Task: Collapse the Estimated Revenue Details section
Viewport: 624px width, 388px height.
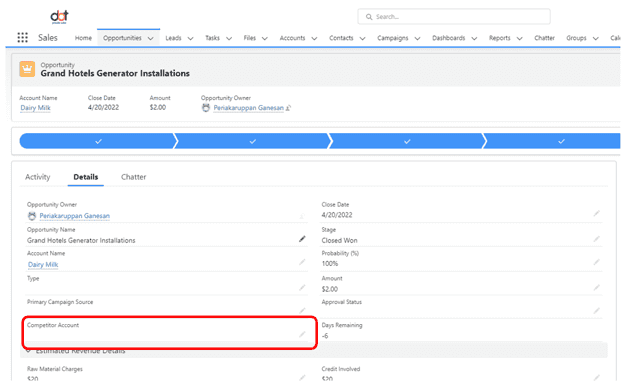Action: click(x=28, y=351)
